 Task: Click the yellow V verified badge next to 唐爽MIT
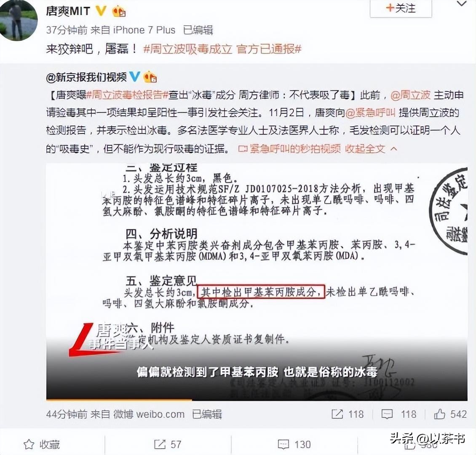[101, 11]
